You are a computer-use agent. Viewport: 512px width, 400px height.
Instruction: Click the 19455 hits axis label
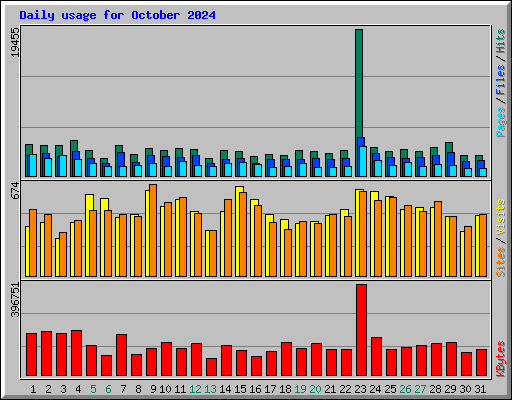coord(15,42)
